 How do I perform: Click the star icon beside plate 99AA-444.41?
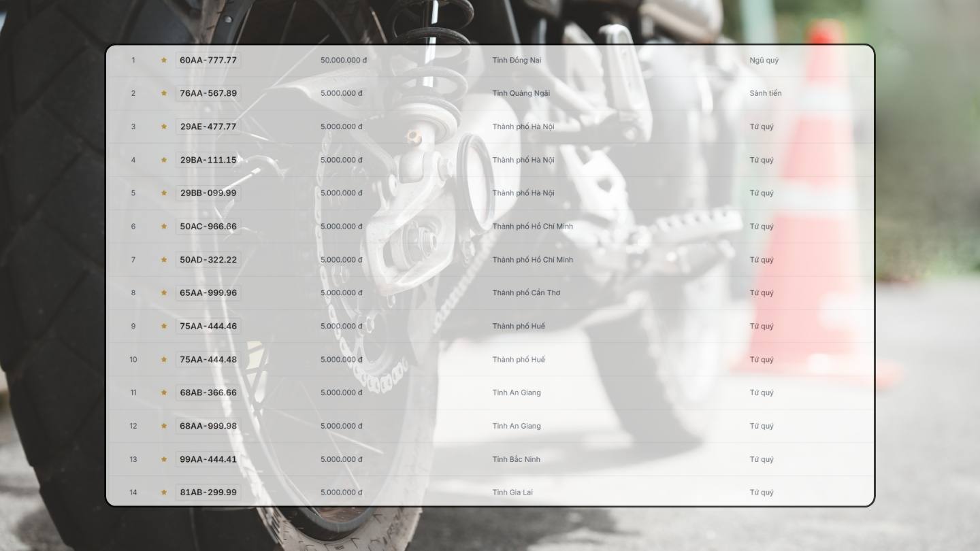point(164,459)
